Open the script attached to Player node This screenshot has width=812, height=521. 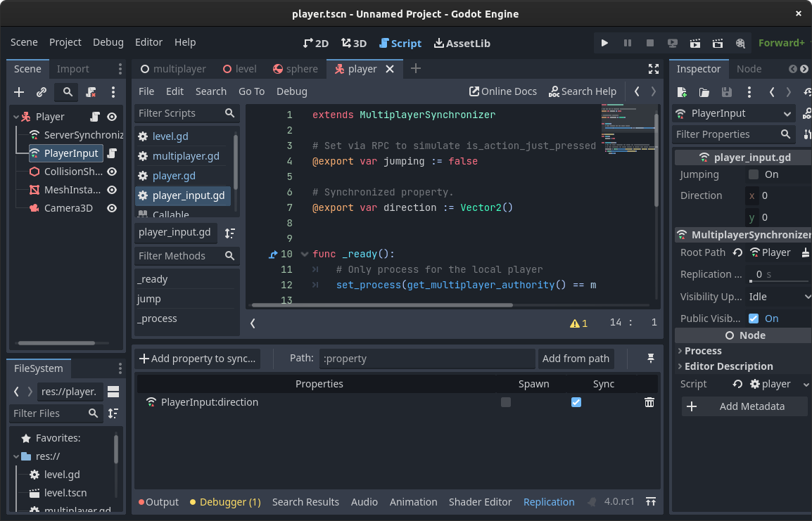coord(95,117)
